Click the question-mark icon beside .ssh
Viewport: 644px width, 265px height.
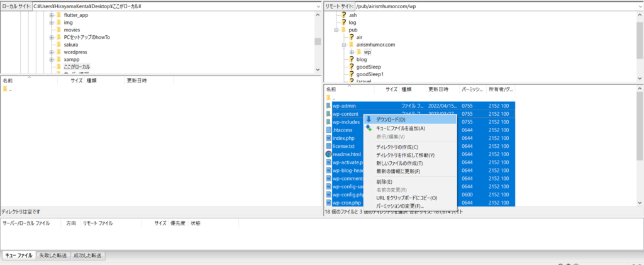pyautogui.click(x=345, y=15)
